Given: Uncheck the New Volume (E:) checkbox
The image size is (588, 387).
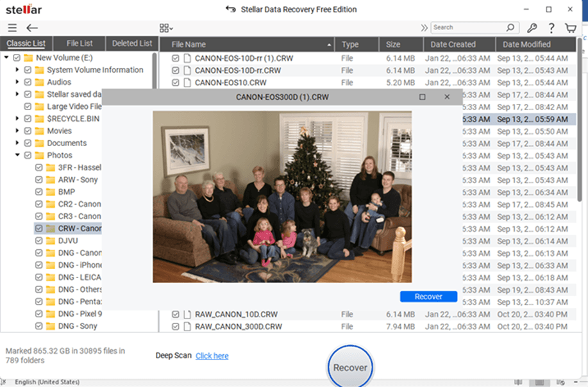Looking at the screenshot, I should pos(17,58).
